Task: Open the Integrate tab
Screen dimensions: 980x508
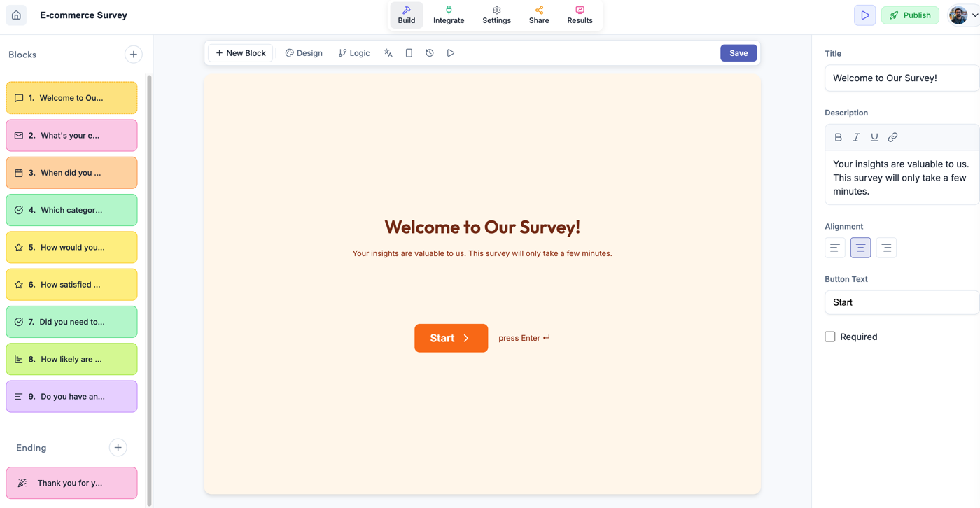Action: click(x=448, y=15)
